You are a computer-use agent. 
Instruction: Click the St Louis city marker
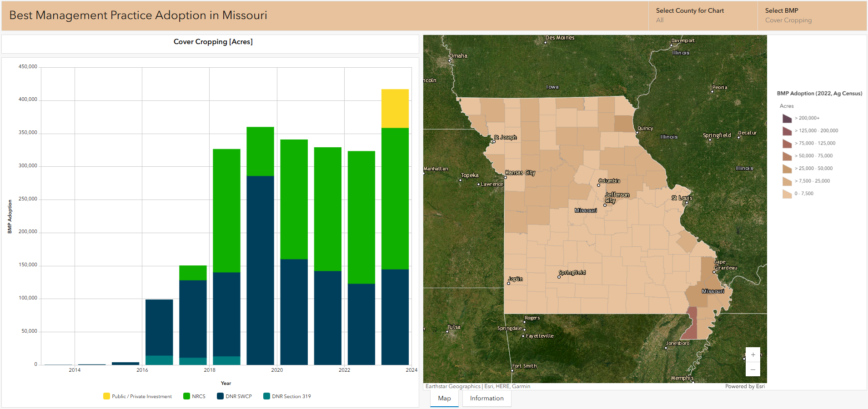(x=687, y=202)
